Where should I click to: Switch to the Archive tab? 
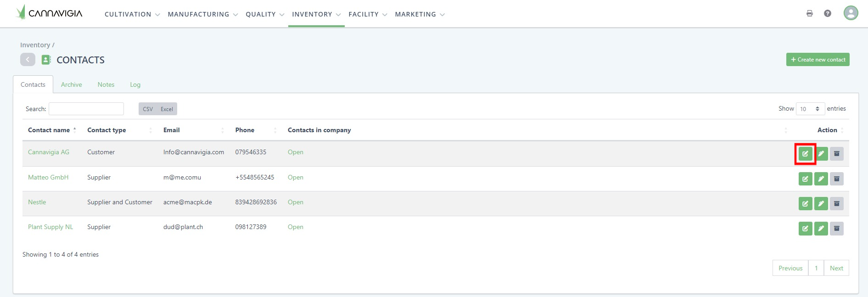point(71,84)
